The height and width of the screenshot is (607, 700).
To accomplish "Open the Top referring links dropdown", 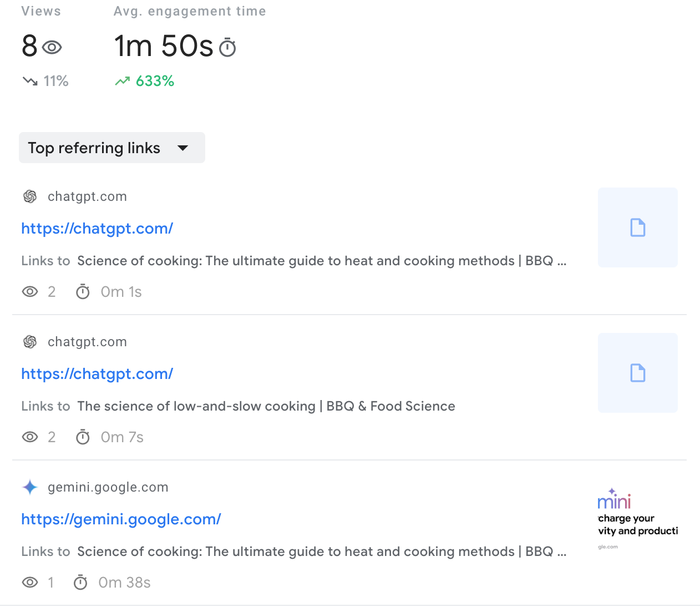I will 111,148.
